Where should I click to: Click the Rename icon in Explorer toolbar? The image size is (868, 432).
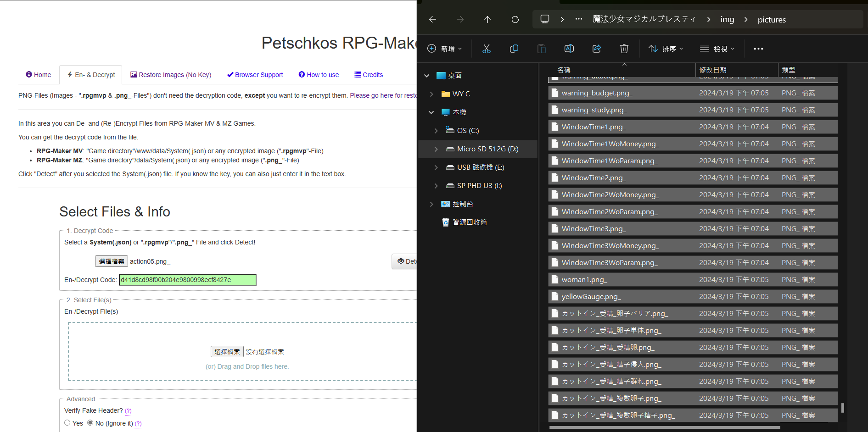[569, 49]
